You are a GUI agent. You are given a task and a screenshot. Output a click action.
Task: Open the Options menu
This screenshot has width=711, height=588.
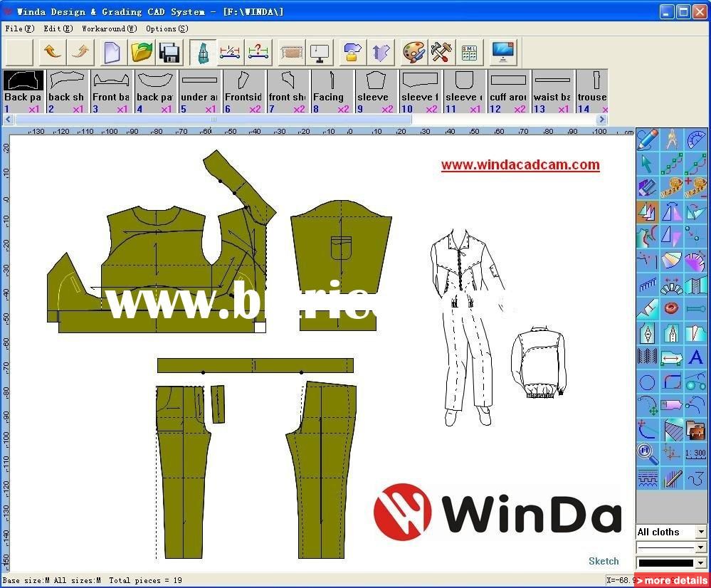[167, 28]
